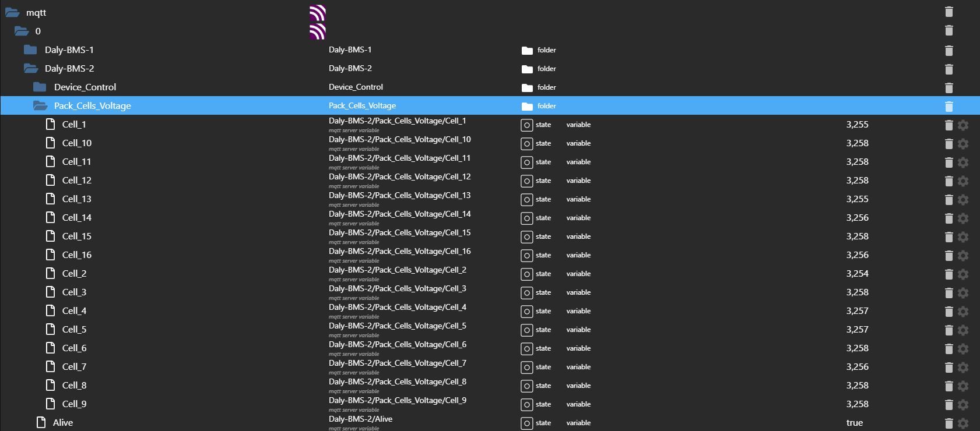980x431 pixels.
Task: Select the Cell_10 tree row
Action: click(490, 143)
